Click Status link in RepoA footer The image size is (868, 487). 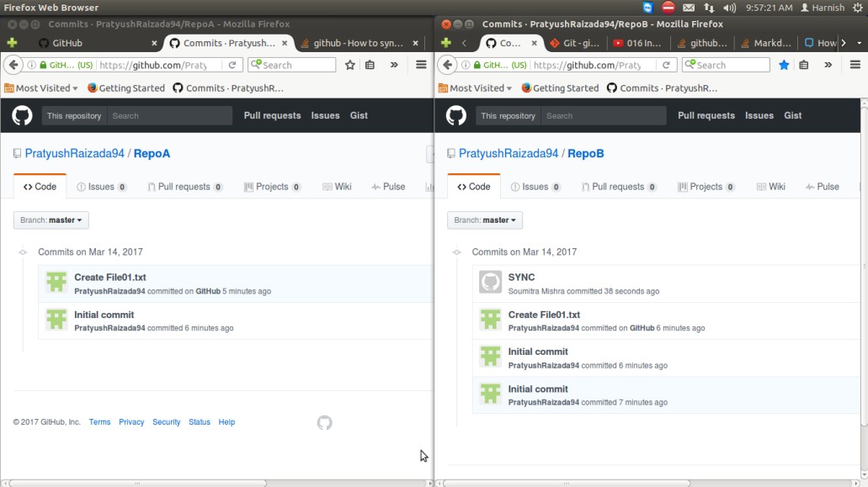click(x=200, y=421)
